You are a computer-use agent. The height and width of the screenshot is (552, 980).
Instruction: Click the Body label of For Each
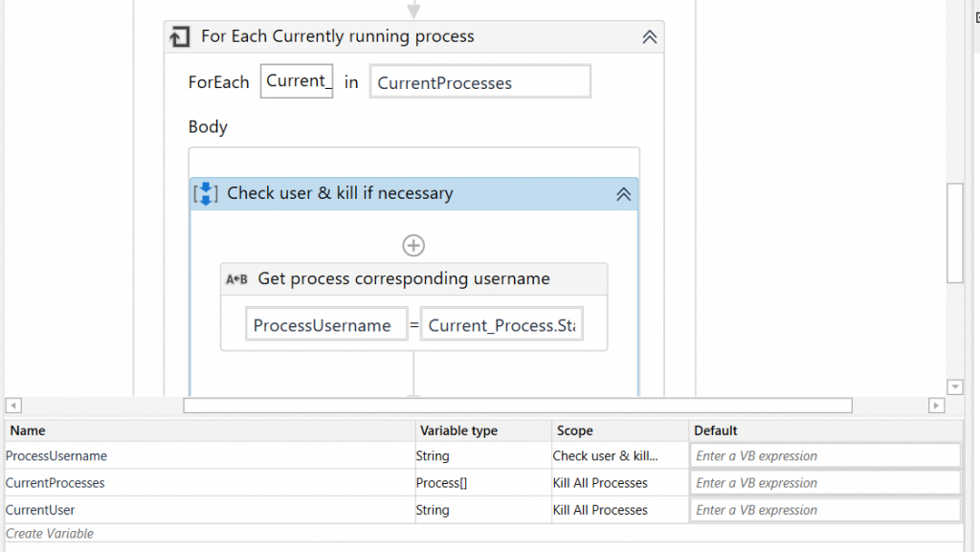(x=208, y=126)
